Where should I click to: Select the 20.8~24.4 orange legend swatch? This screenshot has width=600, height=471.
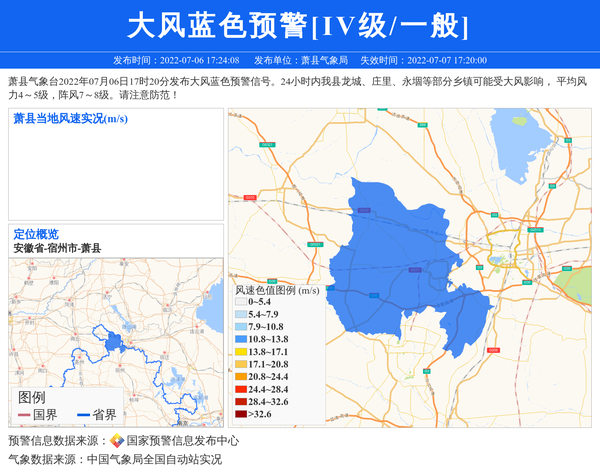tap(240, 377)
